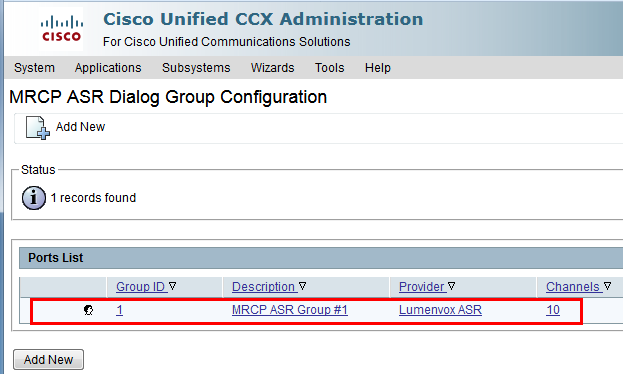Open the Help menu
The width and height of the screenshot is (623, 374).
point(378,68)
